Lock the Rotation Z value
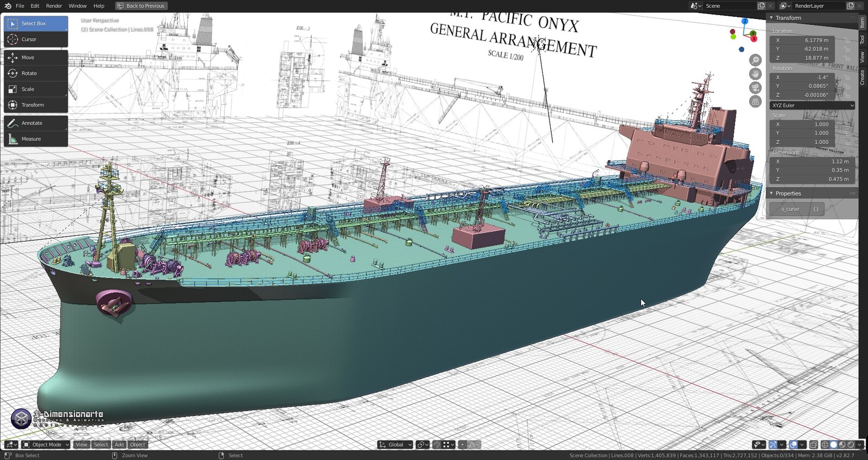868x460 pixels. (847, 95)
